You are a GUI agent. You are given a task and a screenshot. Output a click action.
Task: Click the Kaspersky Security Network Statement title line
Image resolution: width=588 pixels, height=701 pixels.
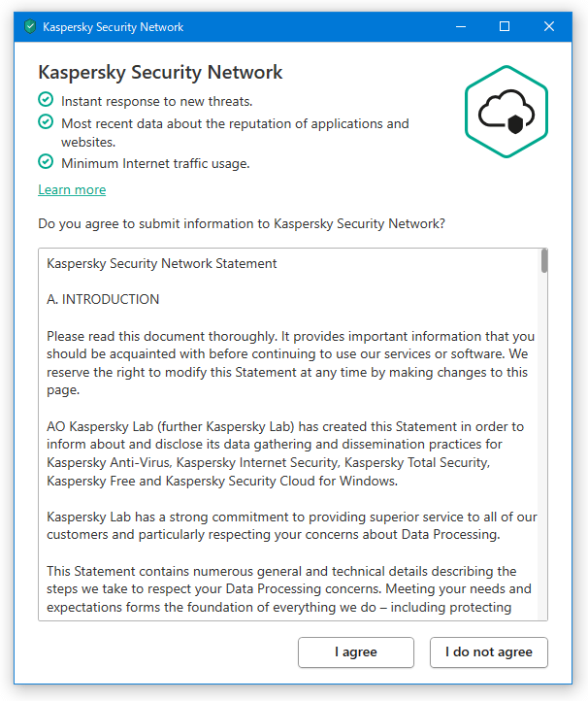pyautogui.click(x=162, y=264)
